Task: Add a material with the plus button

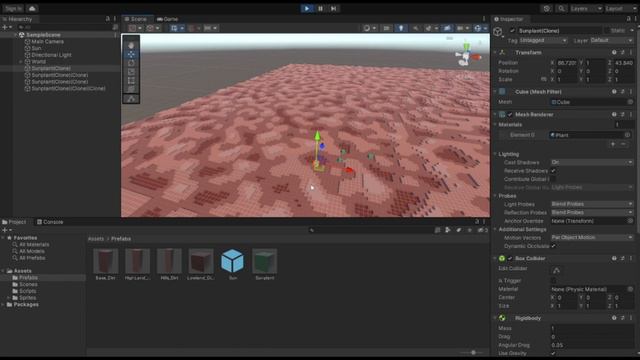Action: (613, 144)
